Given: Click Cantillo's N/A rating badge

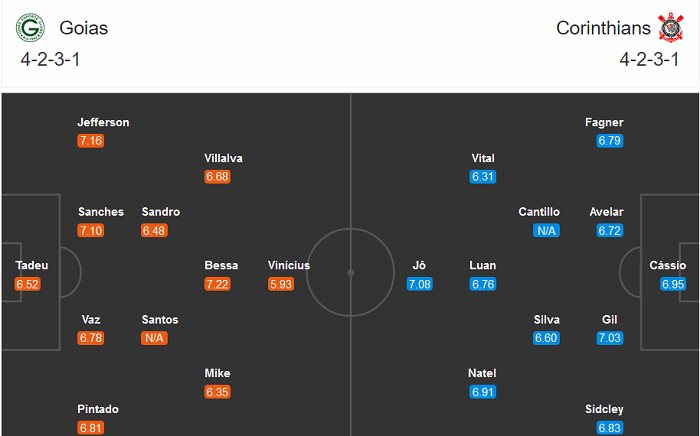Looking at the screenshot, I should click(547, 230).
